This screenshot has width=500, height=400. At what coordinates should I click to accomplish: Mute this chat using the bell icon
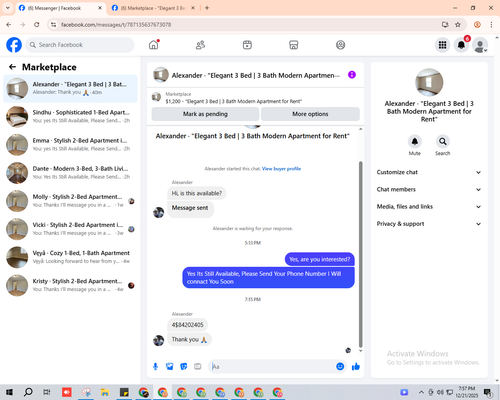[415, 141]
